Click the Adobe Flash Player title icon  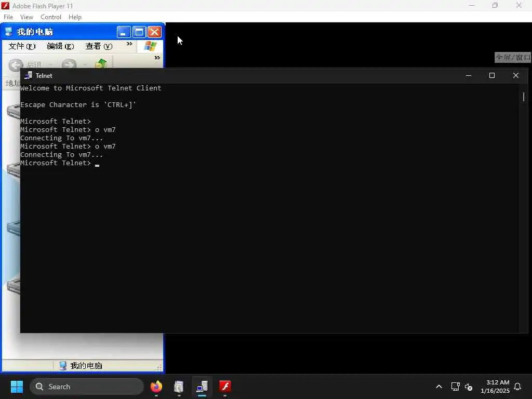click(x=5, y=6)
